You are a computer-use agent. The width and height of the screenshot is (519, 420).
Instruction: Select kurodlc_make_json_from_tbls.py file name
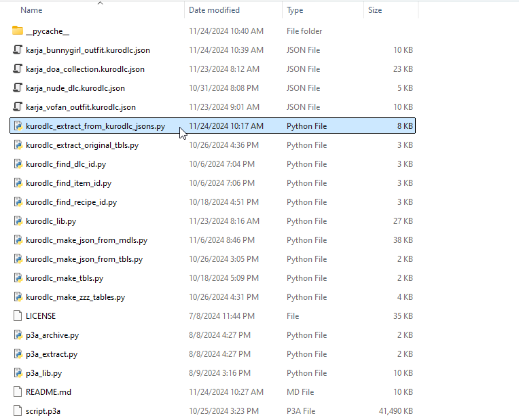[x=84, y=259]
